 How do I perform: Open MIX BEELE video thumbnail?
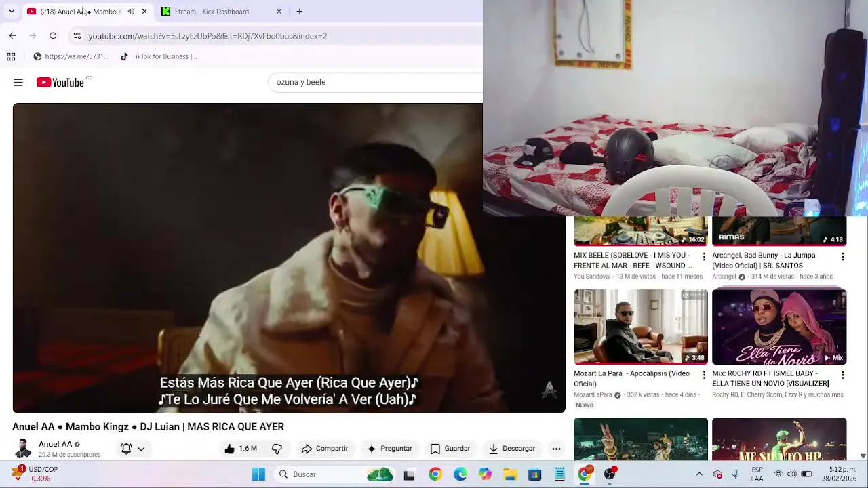(x=641, y=231)
